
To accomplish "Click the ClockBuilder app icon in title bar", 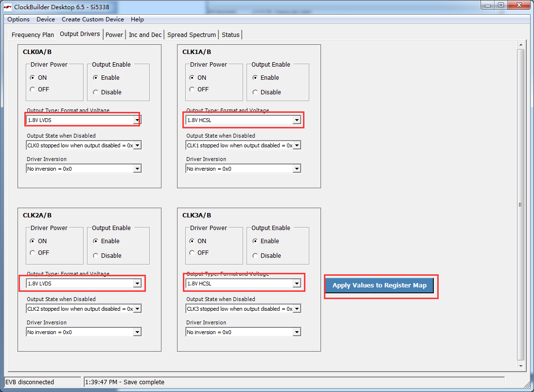I will (7, 7).
